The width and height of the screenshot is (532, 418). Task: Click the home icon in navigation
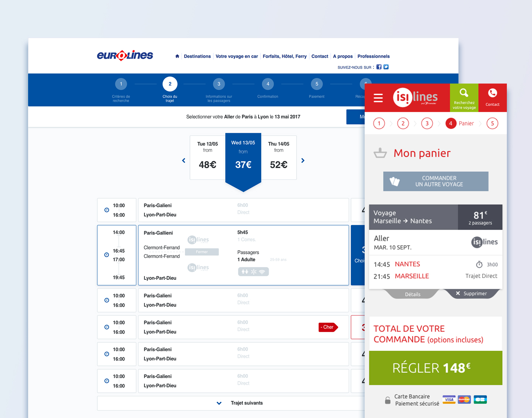[177, 56]
